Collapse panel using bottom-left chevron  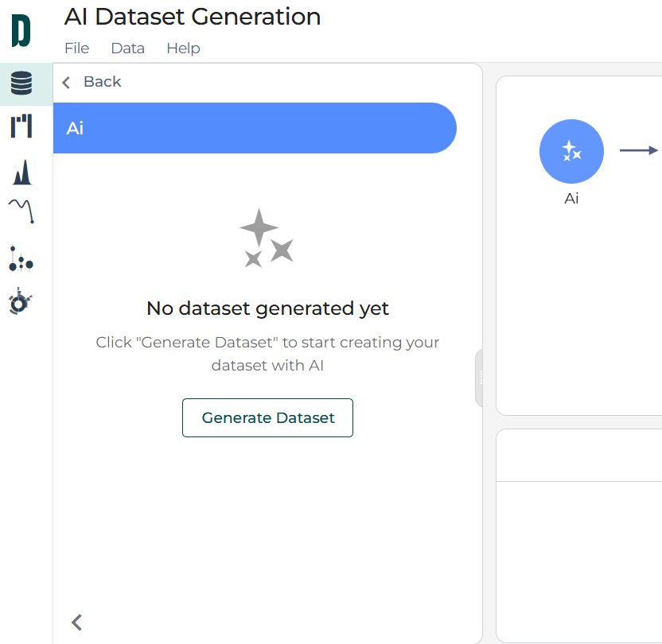77,622
